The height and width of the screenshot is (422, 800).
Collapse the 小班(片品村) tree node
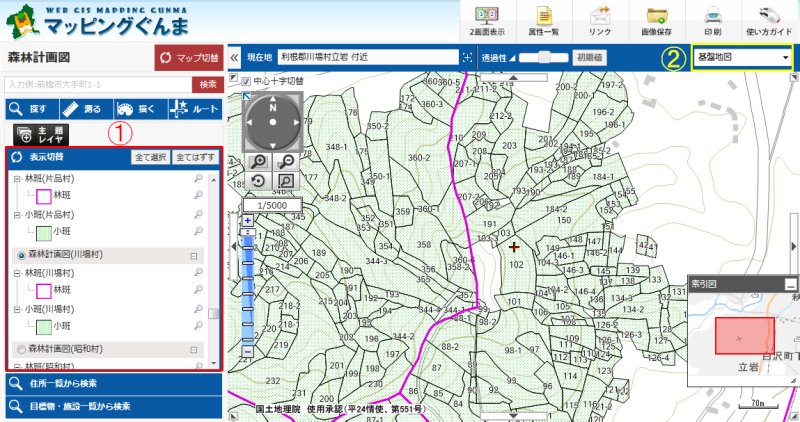tap(17, 215)
